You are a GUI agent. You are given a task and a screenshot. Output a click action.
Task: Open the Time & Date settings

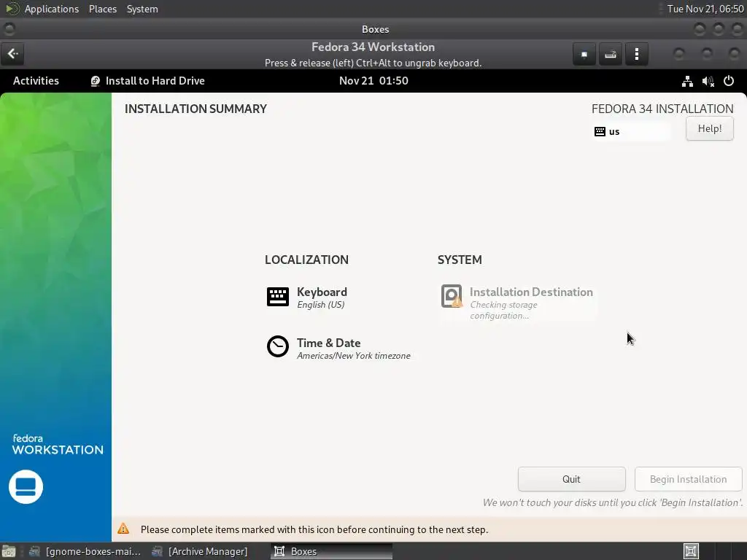tap(338, 349)
